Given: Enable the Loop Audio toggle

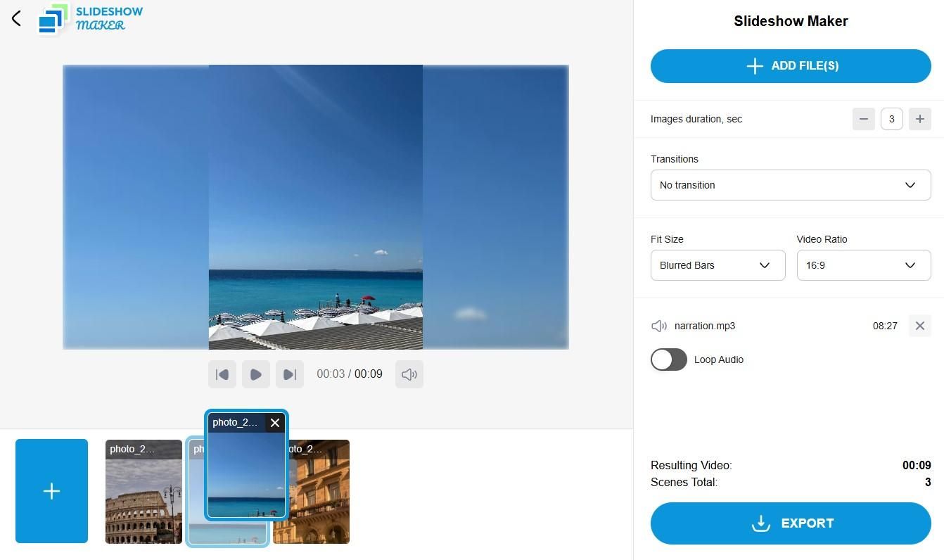Looking at the screenshot, I should click(669, 359).
